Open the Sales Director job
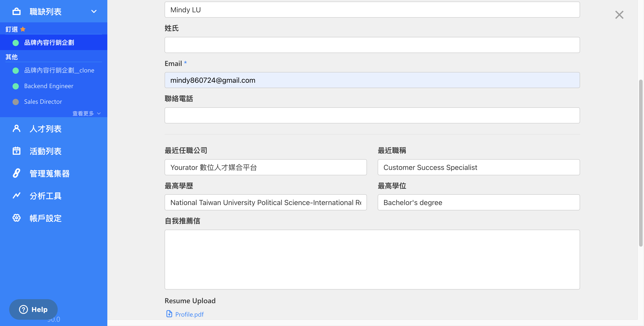 coord(43,102)
